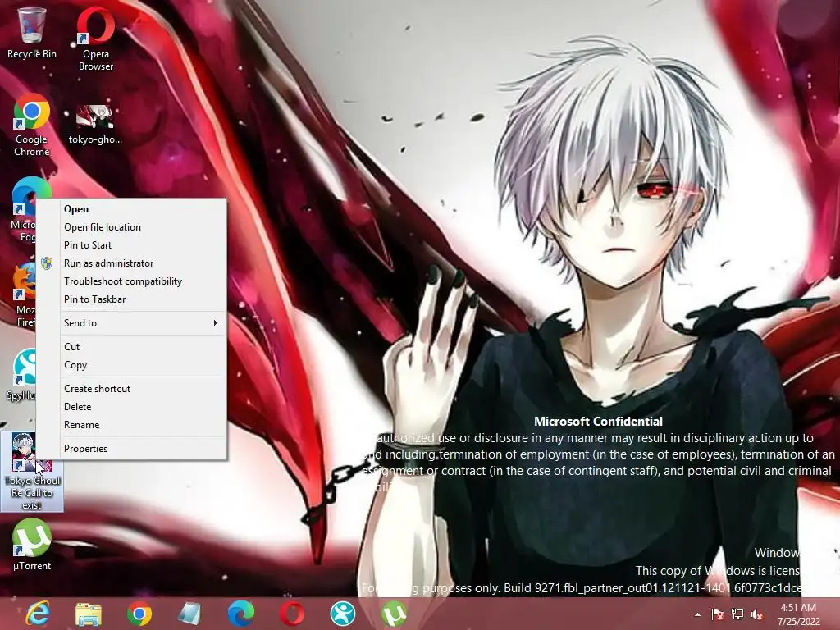
Task: Open Opera from the taskbar
Action: pyautogui.click(x=292, y=614)
